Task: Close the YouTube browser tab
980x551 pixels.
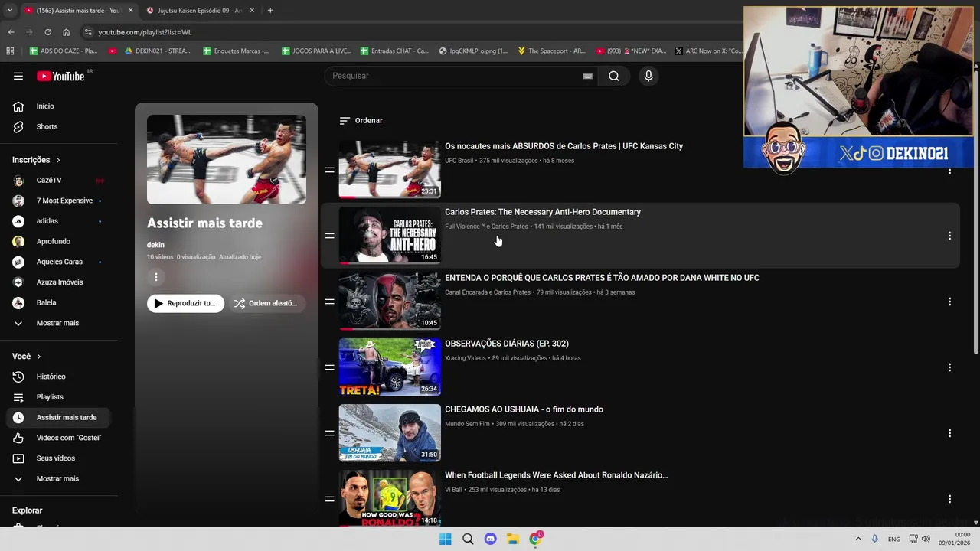Action: pos(130,11)
